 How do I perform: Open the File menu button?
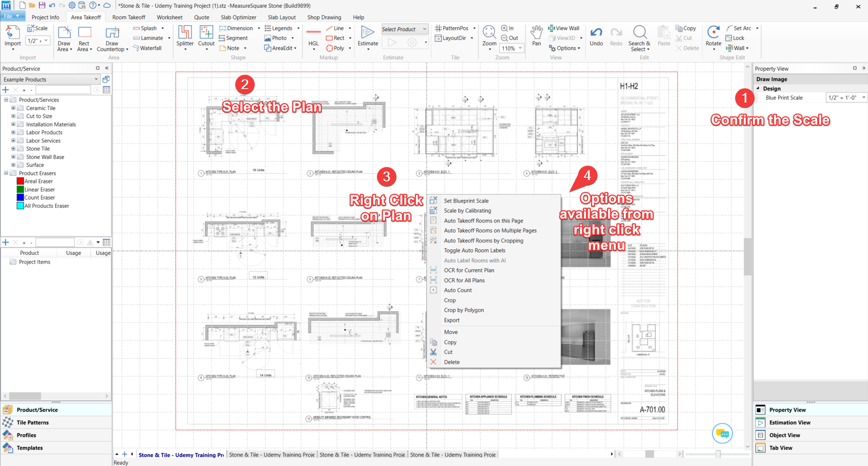pos(12,16)
